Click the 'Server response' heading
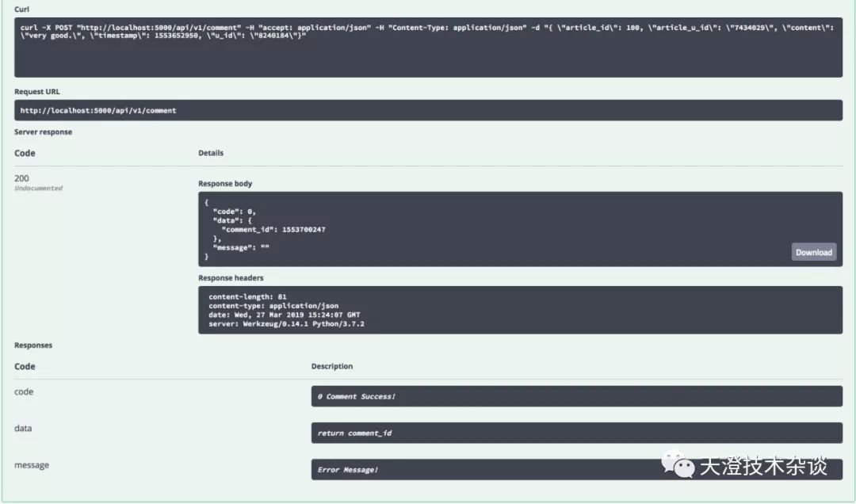 [43, 132]
